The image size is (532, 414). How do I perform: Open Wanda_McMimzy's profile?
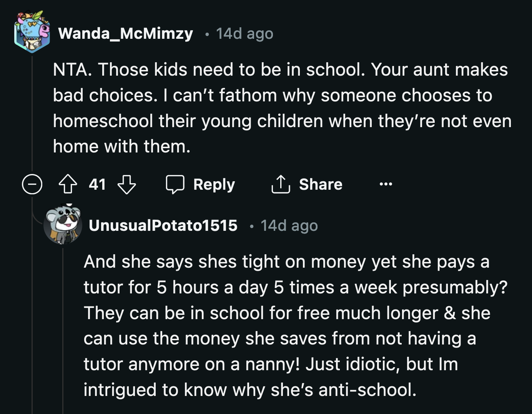(126, 33)
